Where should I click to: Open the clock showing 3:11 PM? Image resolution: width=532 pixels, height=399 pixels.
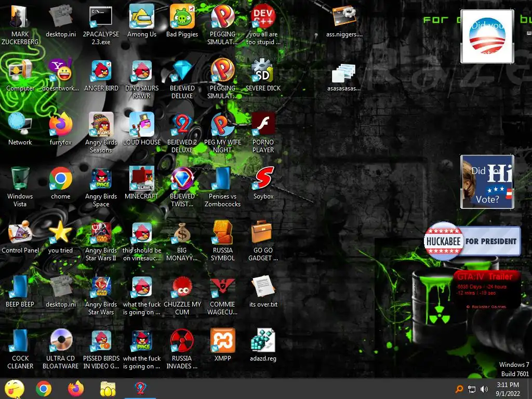tap(508, 389)
